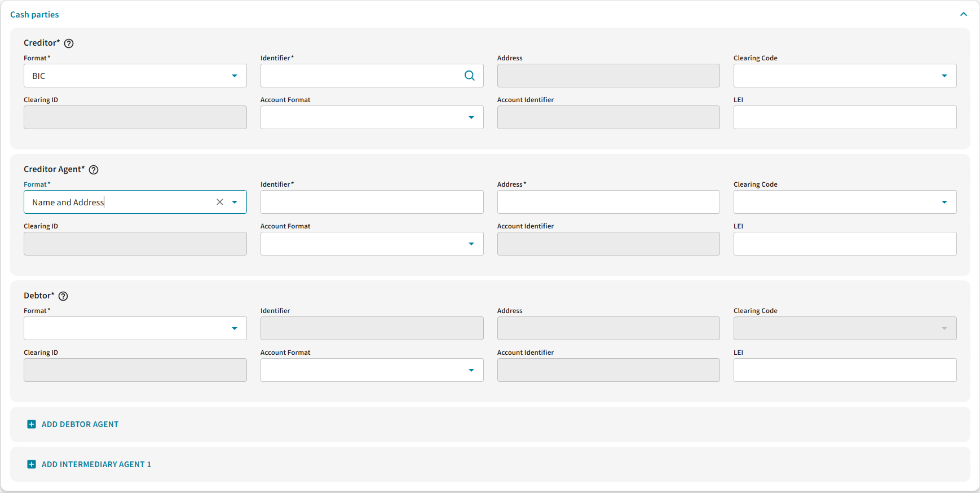Click the plus icon for Add Debtor Agent
The image size is (980, 493).
32,424
